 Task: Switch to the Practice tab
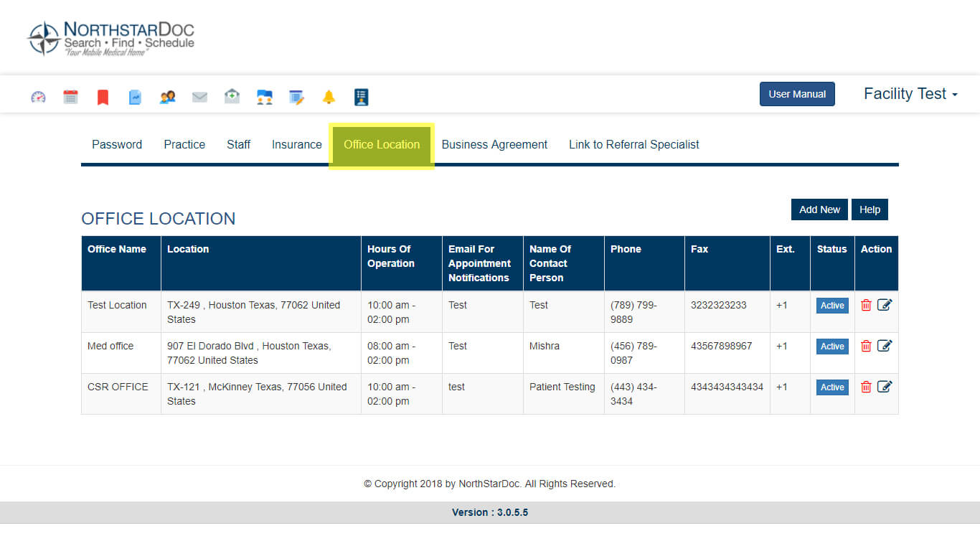click(x=184, y=144)
